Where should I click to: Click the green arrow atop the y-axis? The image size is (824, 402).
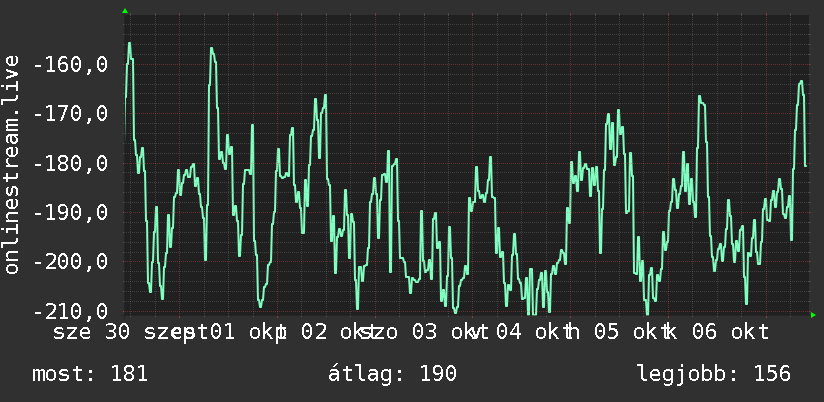(x=125, y=11)
